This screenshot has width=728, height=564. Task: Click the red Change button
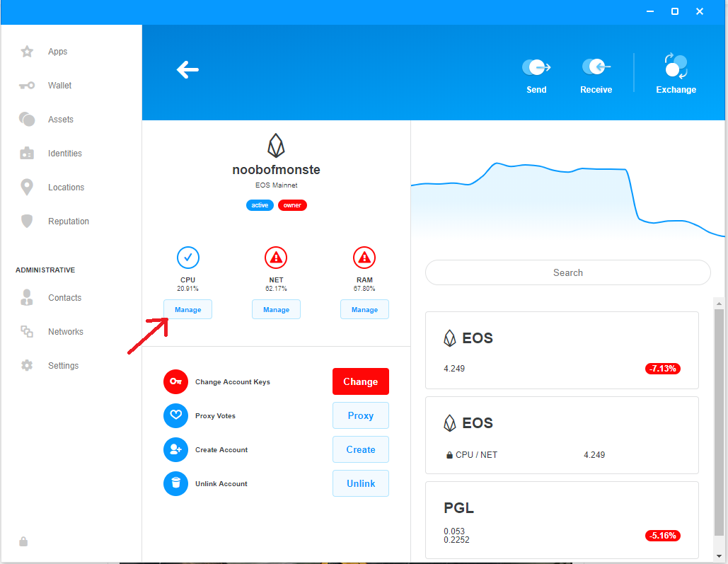click(361, 381)
